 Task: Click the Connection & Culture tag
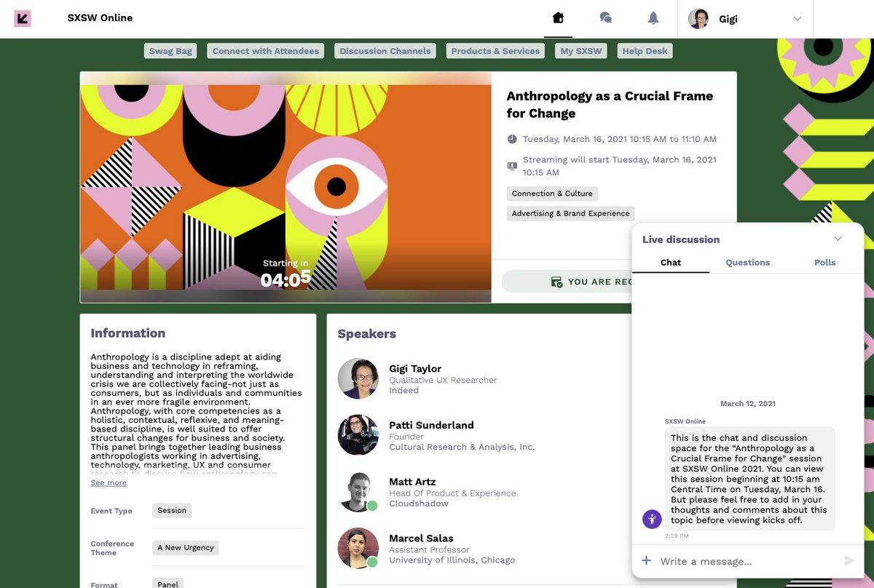coord(552,194)
